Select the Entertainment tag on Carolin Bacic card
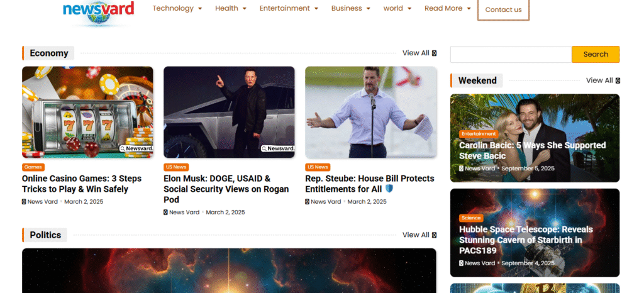This screenshot has height=293, width=644. point(479,134)
